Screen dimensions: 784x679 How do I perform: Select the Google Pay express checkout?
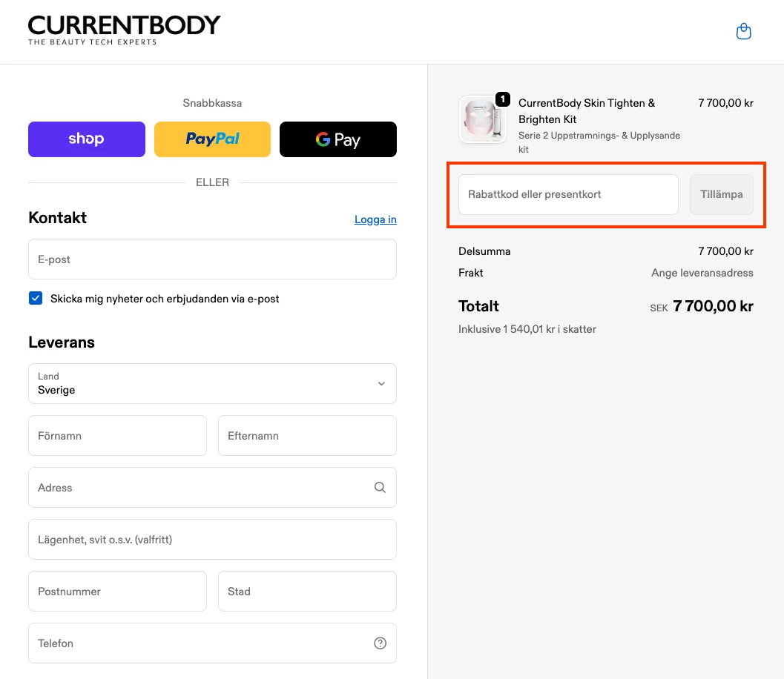point(338,139)
